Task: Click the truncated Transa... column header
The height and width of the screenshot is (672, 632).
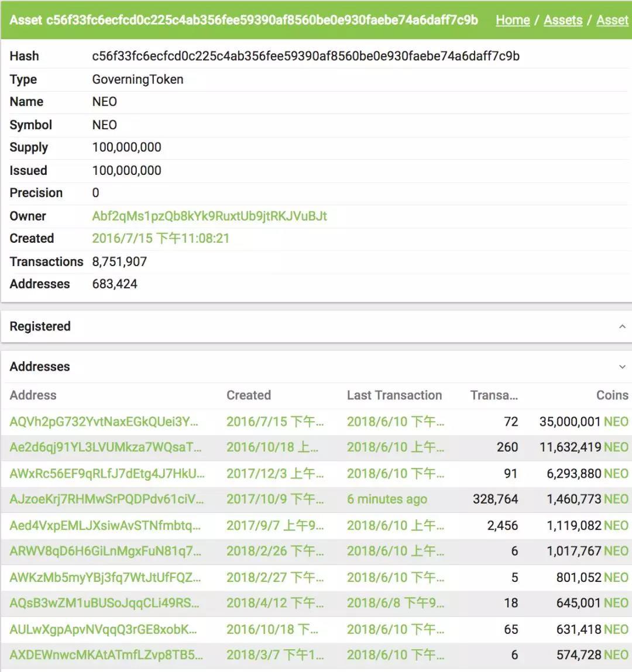Action: 494,395
